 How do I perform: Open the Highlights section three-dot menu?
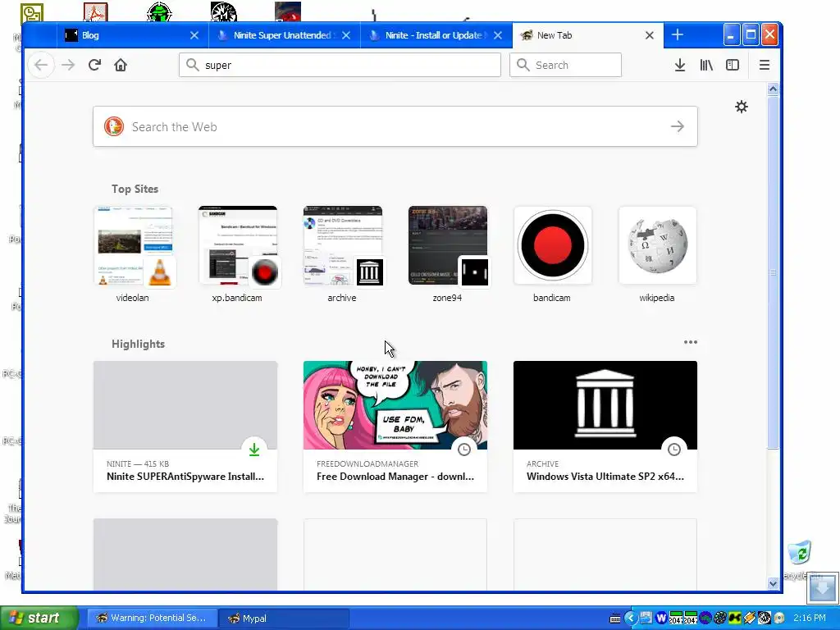coord(690,342)
